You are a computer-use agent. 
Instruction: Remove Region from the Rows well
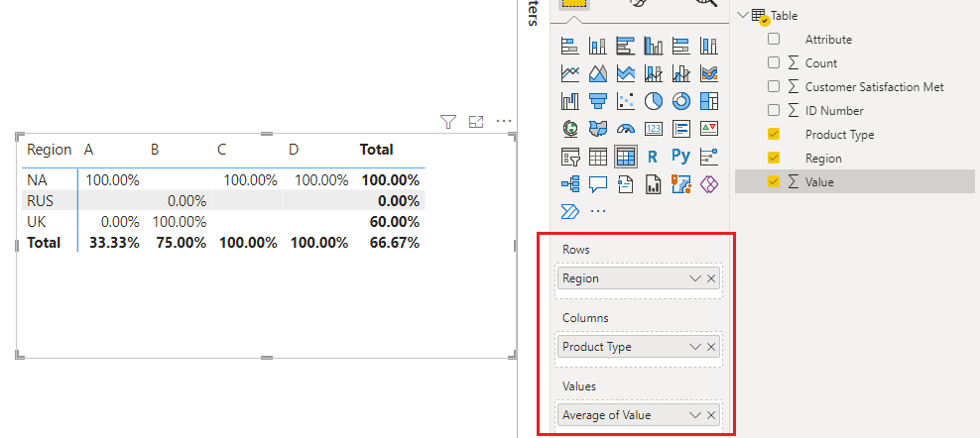pos(710,278)
